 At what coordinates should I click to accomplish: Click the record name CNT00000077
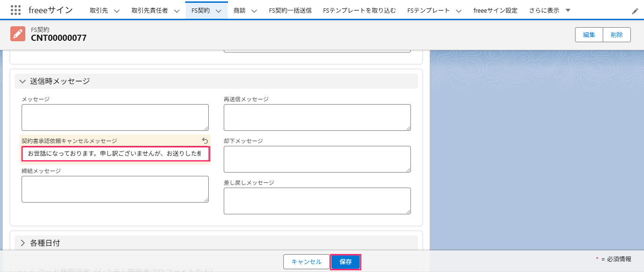(59, 38)
